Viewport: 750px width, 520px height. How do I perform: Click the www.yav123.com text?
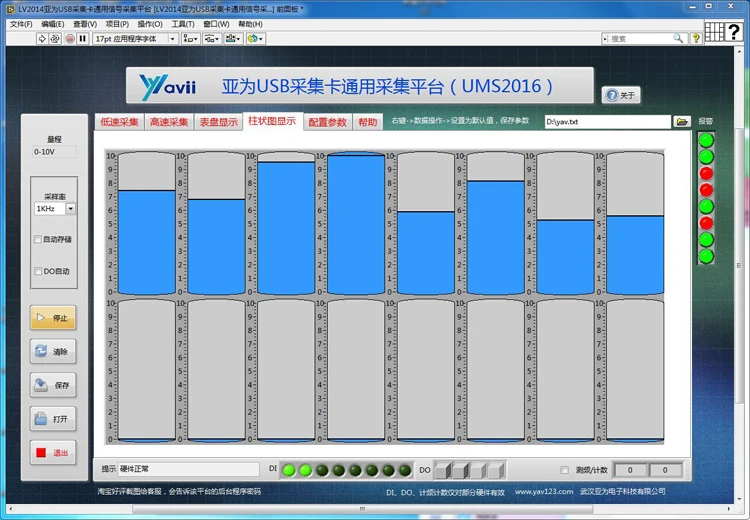pyautogui.click(x=544, y=491)
